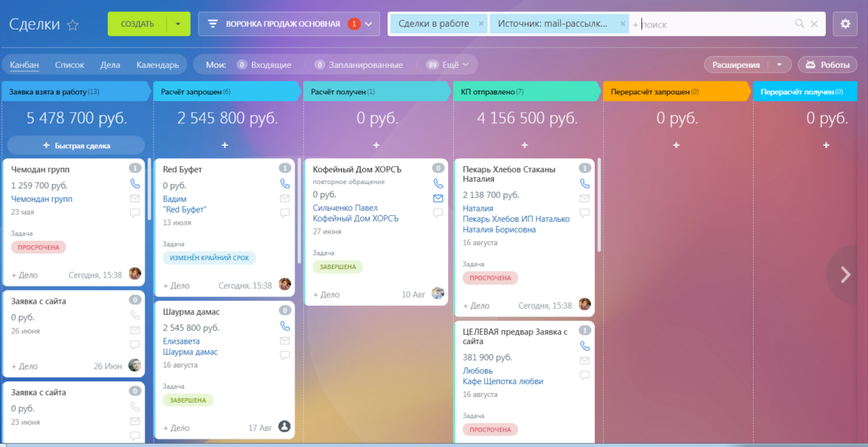Click the Быстрая сделка button
868x447 pixels.
point(76,146)
